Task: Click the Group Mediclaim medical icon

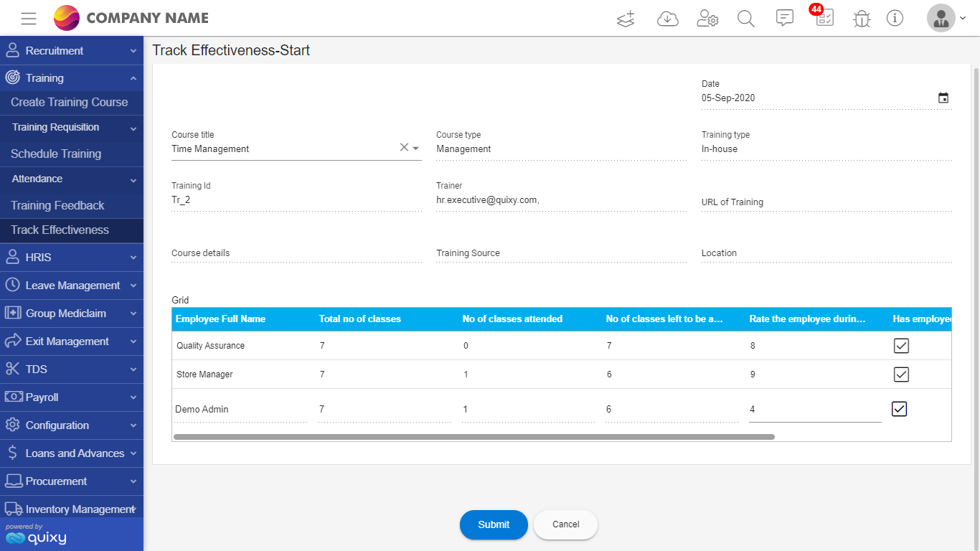Action: (x=13, y=313)
